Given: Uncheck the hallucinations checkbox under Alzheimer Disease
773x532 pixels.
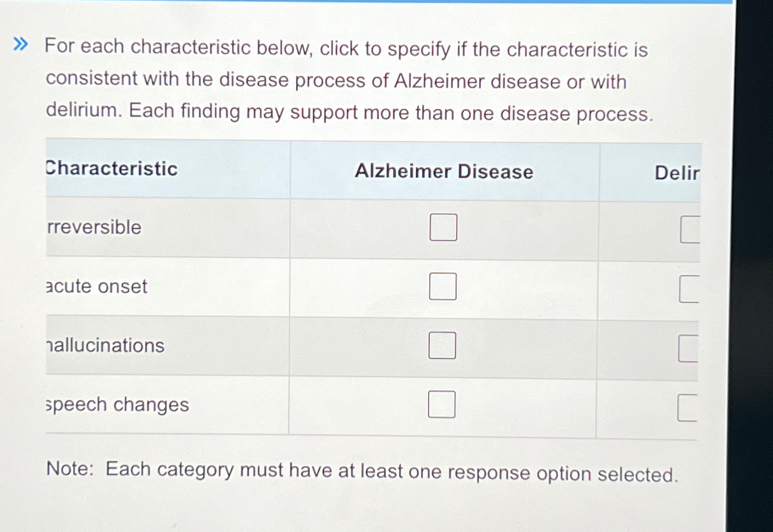Looking at the screenshot, I should pyautogui.click(x=443, y=346).
